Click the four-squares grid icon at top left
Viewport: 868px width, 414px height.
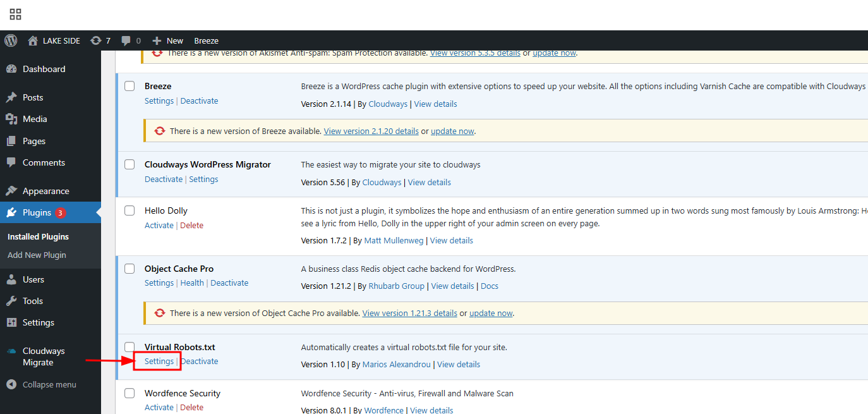[x=15, y=15]
